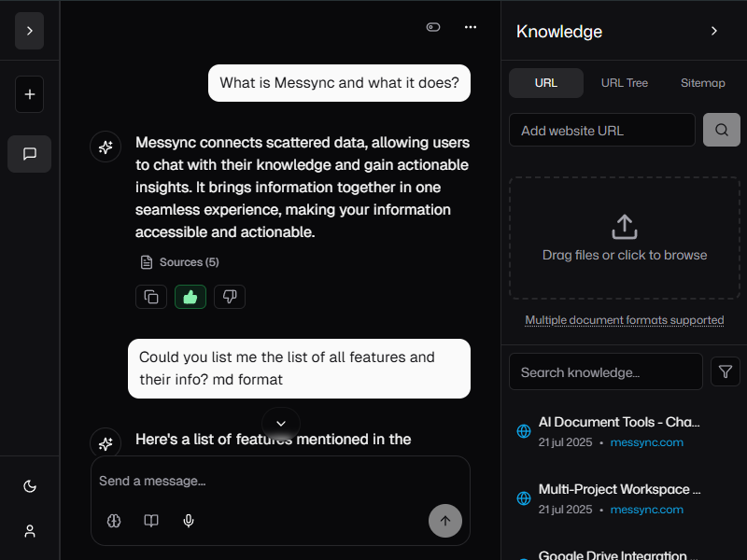
Task: Click the Knowledge panel heading
Action: tap(559, 32)
